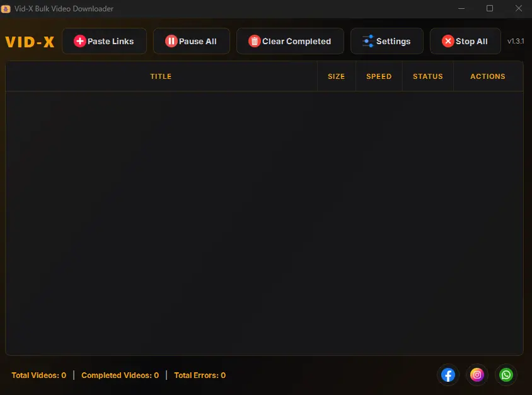Open the Settings panel
The height and width of the screenshot is (395, 532).
pos(387,41)
